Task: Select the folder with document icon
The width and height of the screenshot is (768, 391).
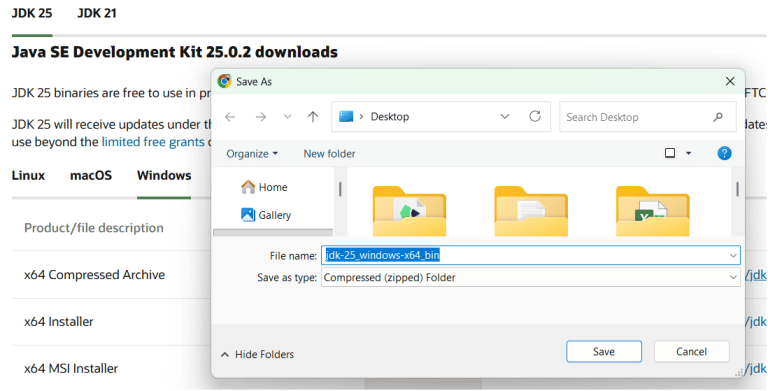Action: pyautogui.click(x=531, y=211)
